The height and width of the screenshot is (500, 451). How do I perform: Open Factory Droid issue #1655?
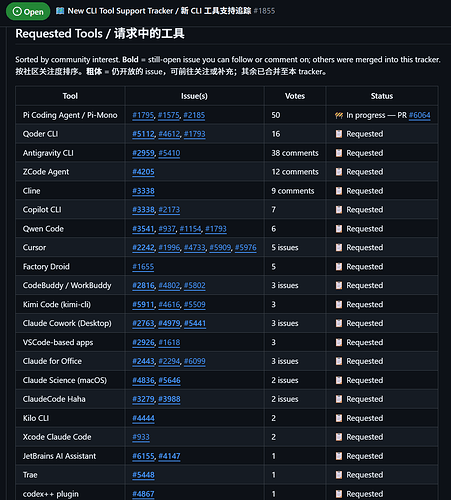143,267
